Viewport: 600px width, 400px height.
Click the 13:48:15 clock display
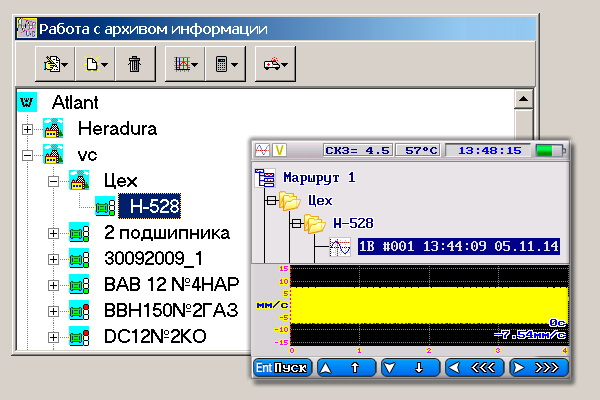(489, 150)
